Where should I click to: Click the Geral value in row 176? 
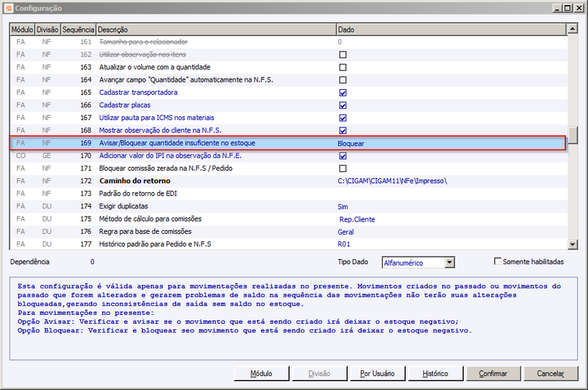pyautogui.click(x=345, y=232)
